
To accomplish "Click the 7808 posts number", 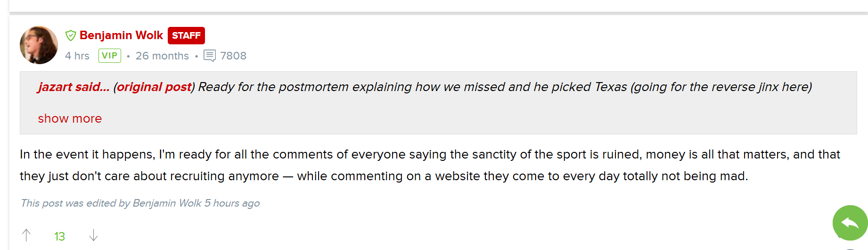I will click(x=233, y=56).
